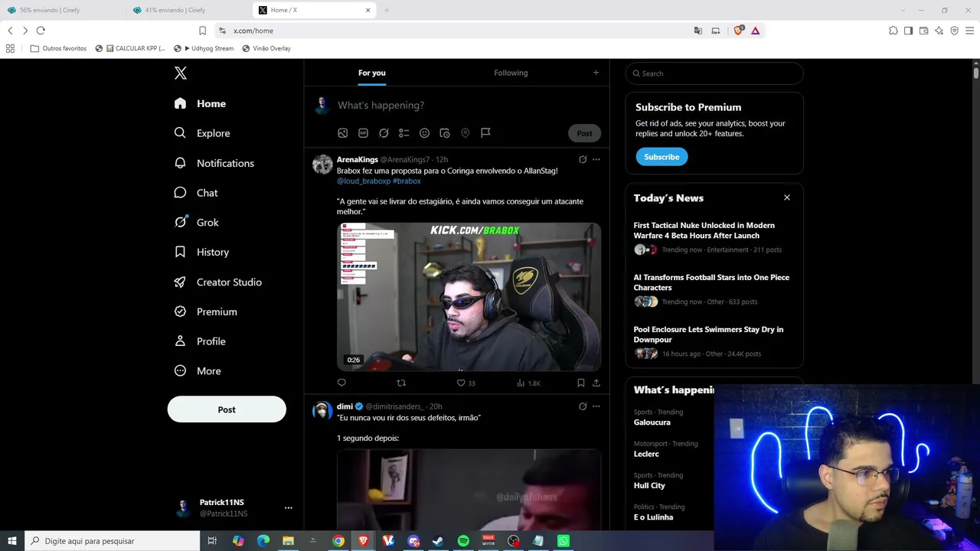Viewport: 980px width, 551px height.
Task: Open Grok from the sidebar
Action: [x=197, y=222]
